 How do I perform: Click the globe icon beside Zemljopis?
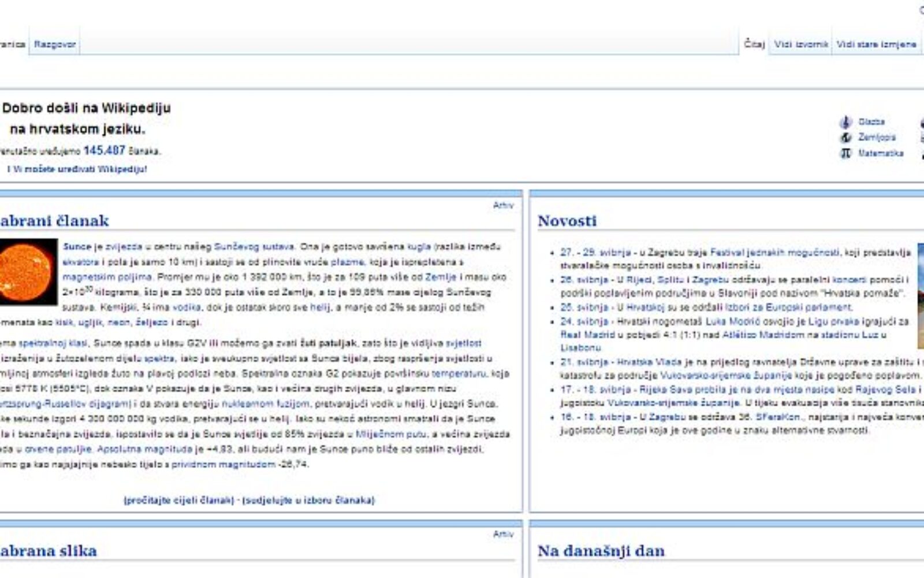pos(845,138)
